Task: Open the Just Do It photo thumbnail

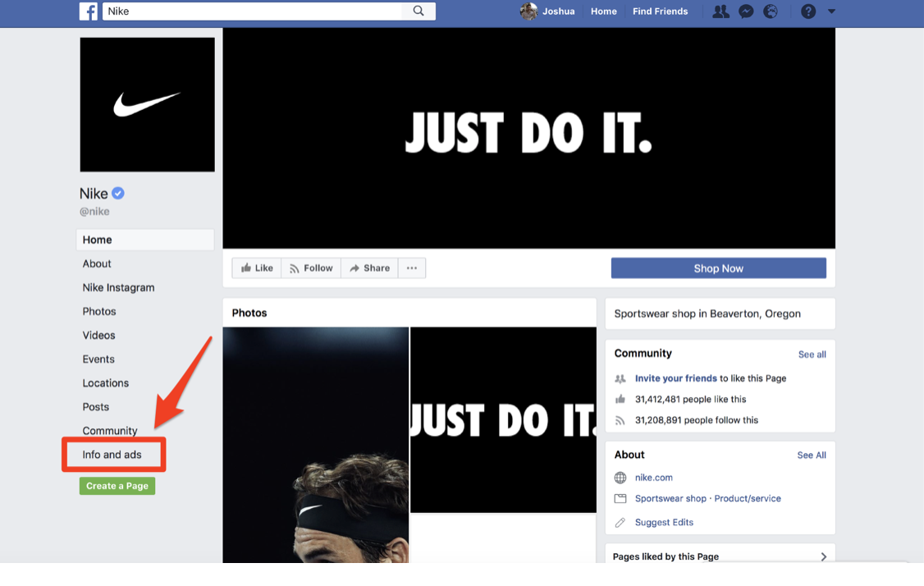Action: click(503, 419)
